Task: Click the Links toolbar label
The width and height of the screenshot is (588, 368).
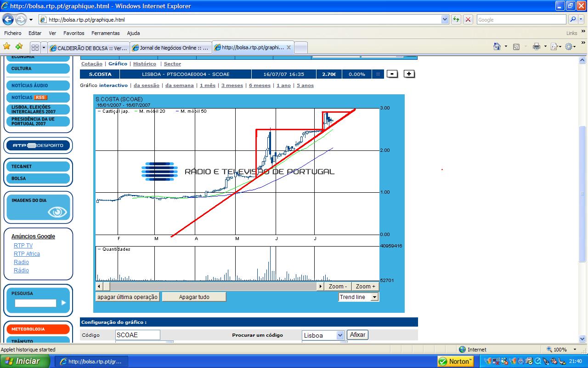Action: (x=572, y=33)
